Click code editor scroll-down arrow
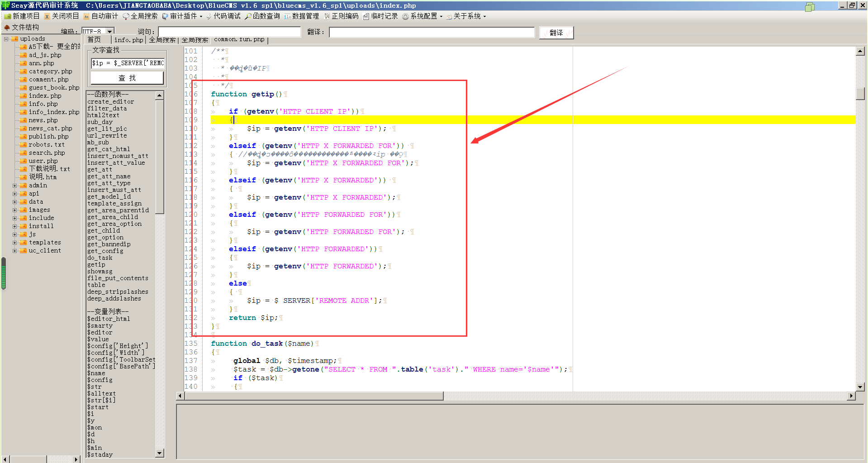The height and width of the screenshot is (463, 868). (x=860, y=387)
